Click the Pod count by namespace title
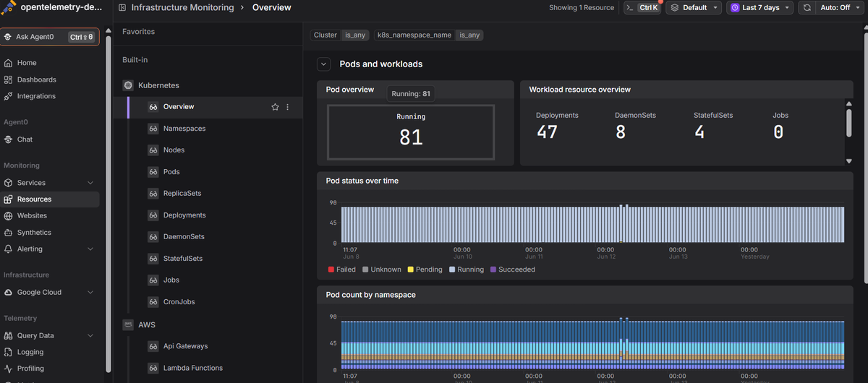This screenshot has width=868, height=383. click(x=370, y=295)
